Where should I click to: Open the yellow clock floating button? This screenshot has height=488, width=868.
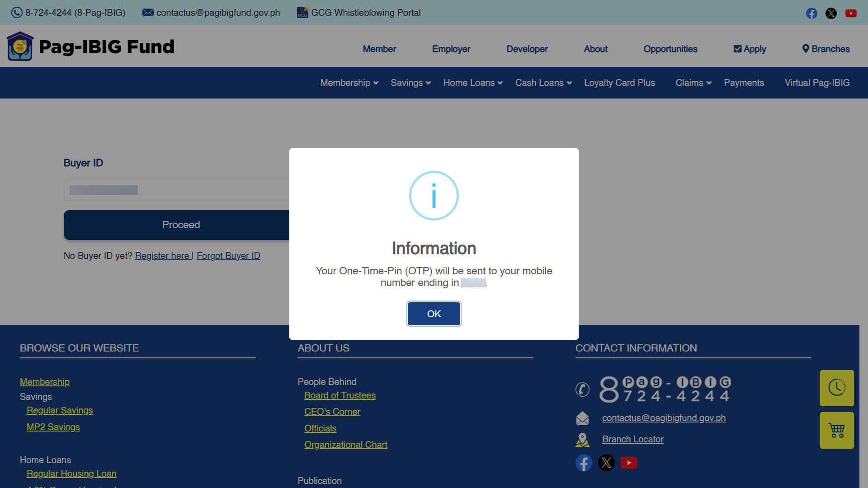pyautogui.click(x=837, y=388)
